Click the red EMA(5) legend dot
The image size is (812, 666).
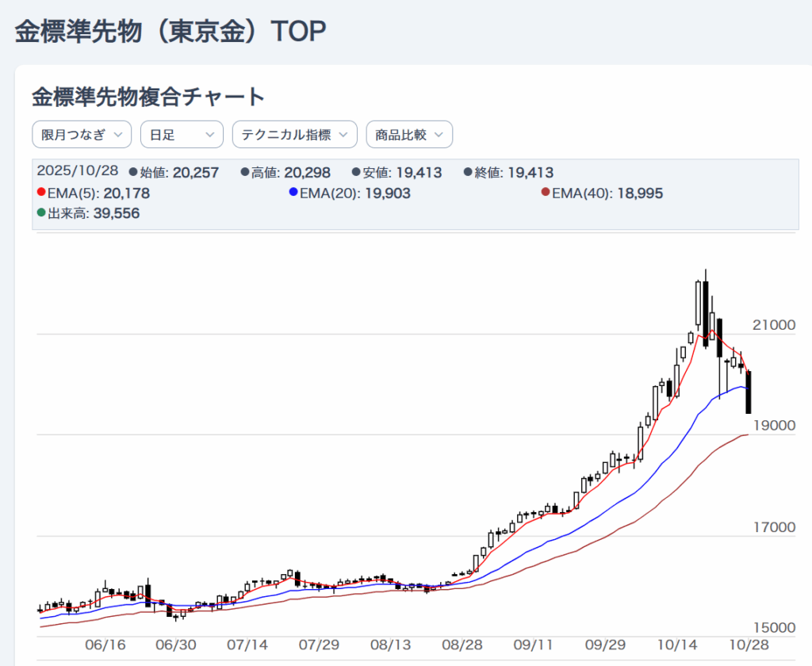click(x=41, y=193)
